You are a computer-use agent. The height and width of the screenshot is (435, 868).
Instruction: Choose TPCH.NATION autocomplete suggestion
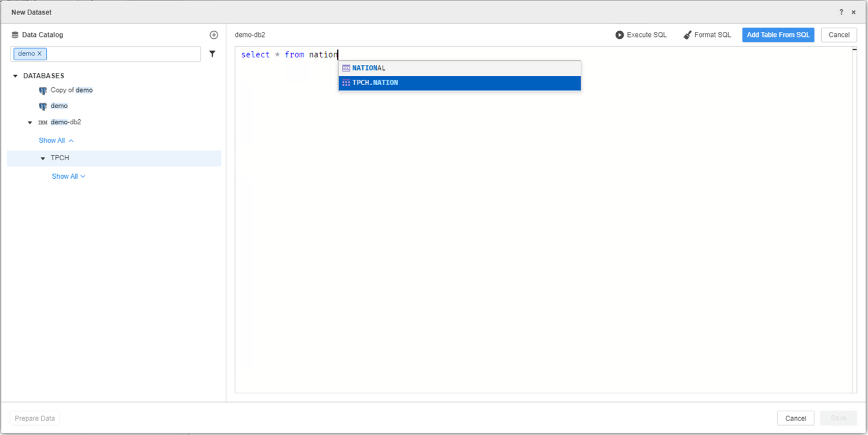click(375, 83)
